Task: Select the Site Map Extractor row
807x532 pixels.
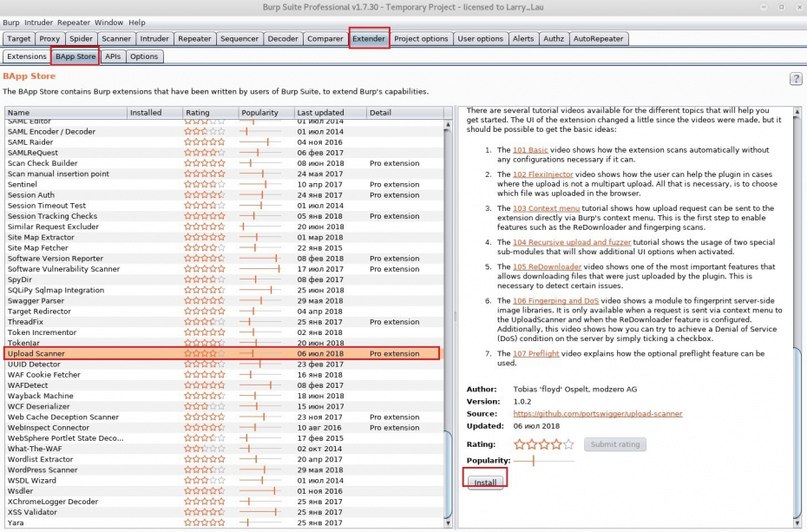Action: [223, 237]
